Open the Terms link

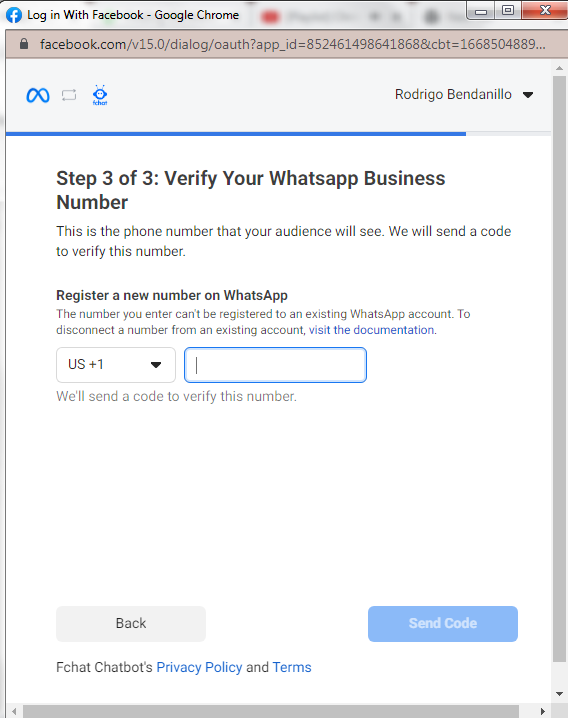[292, 667]
